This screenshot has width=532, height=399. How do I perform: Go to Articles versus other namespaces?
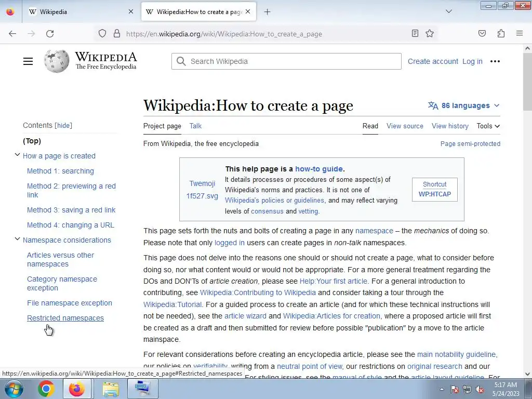tap(60, 260)
